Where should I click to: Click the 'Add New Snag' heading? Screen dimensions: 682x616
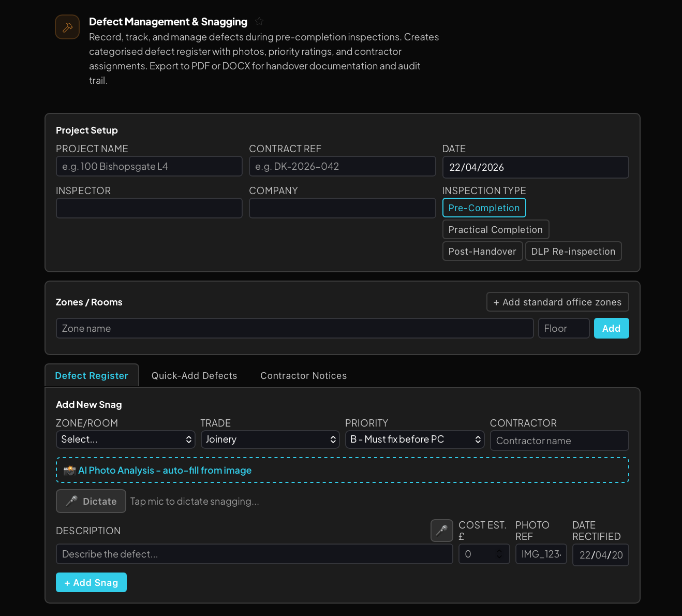tap(89, 404)
